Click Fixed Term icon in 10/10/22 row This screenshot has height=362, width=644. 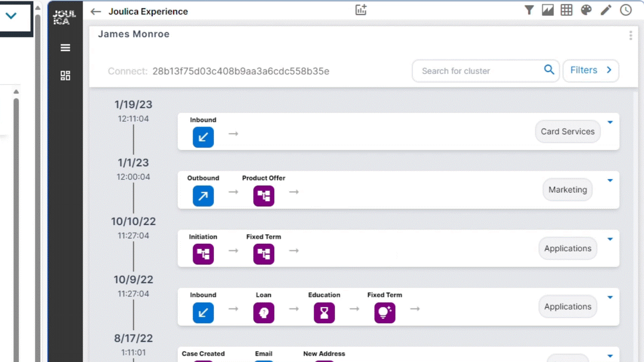click(x=264, y=254)
